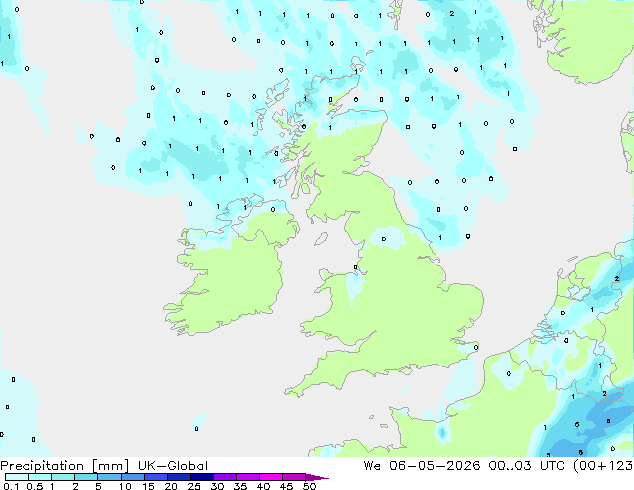Viewport: 634px width, 490px height.
Task: Click the legend label "25"
Action: coord(194,486)
